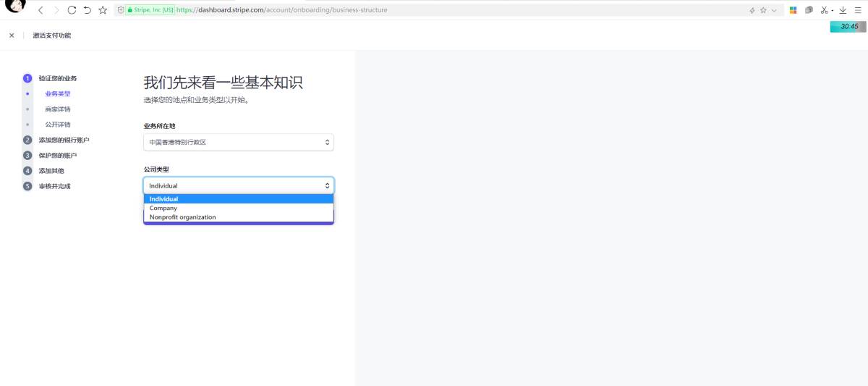Select the highlighted Individual option
The width and height of the screenshot is (868, 386).
[164, 199]
